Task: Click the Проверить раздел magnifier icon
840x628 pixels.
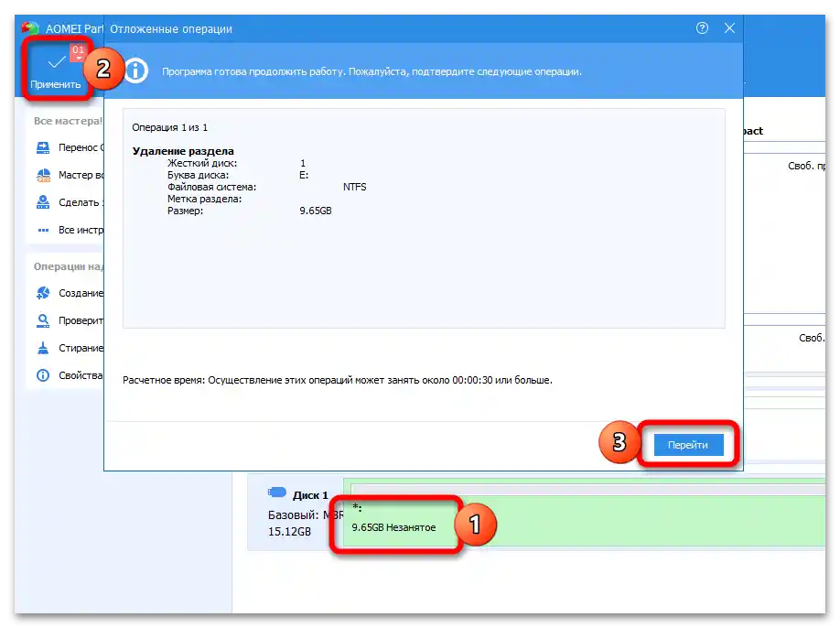Action: click(43, 320)
